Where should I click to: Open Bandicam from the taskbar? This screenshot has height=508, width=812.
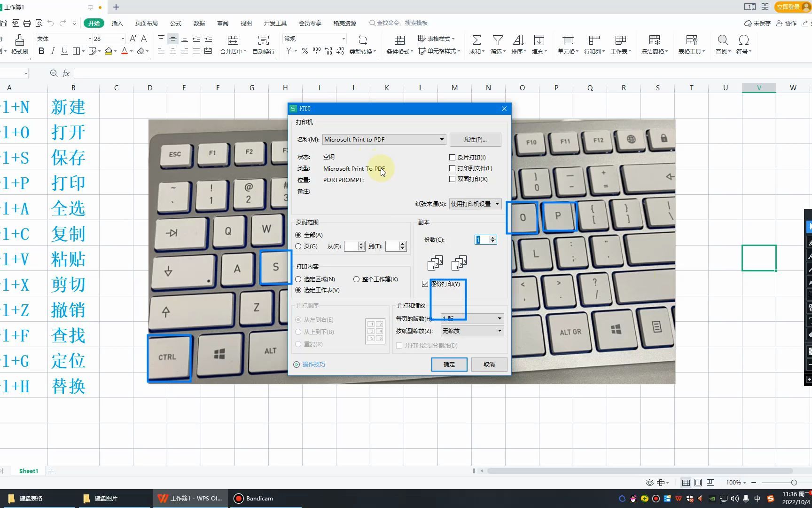[254, 498]
